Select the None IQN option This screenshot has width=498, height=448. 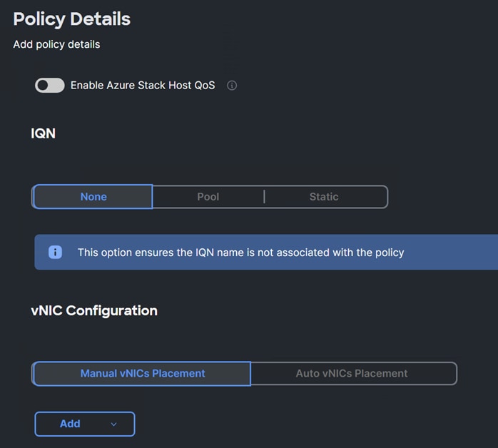click(93, 197)
